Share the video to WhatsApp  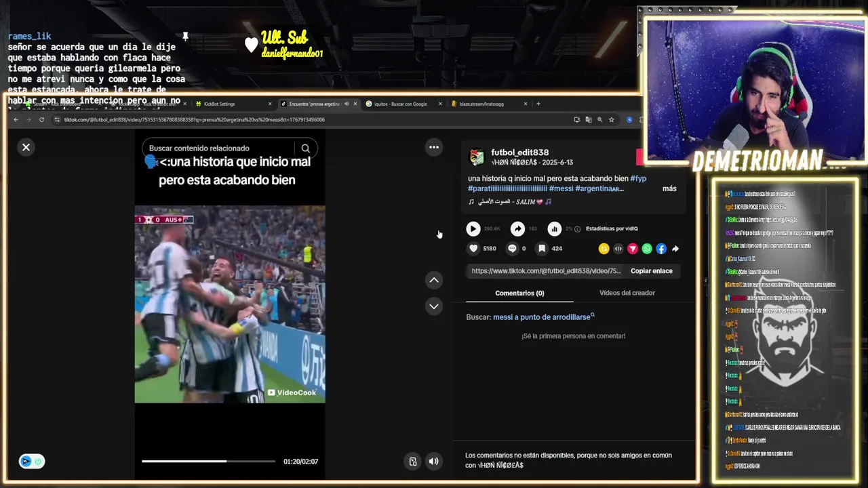[647, 249]
